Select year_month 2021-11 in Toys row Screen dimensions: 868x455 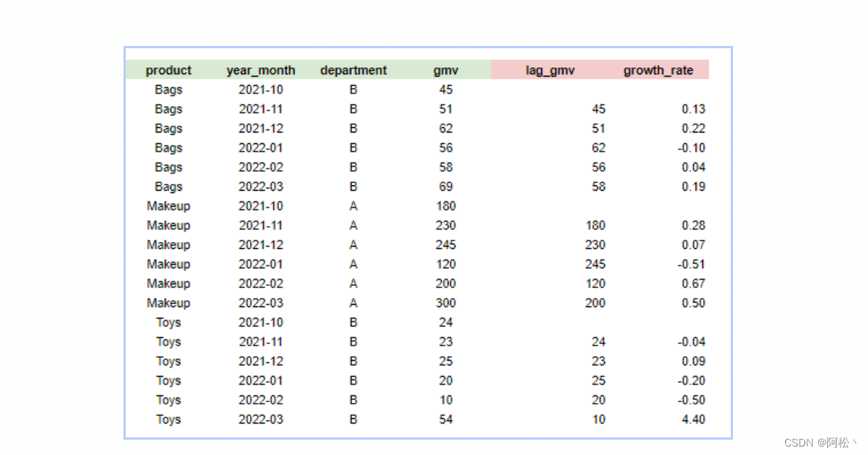click(x=261, y=342)
